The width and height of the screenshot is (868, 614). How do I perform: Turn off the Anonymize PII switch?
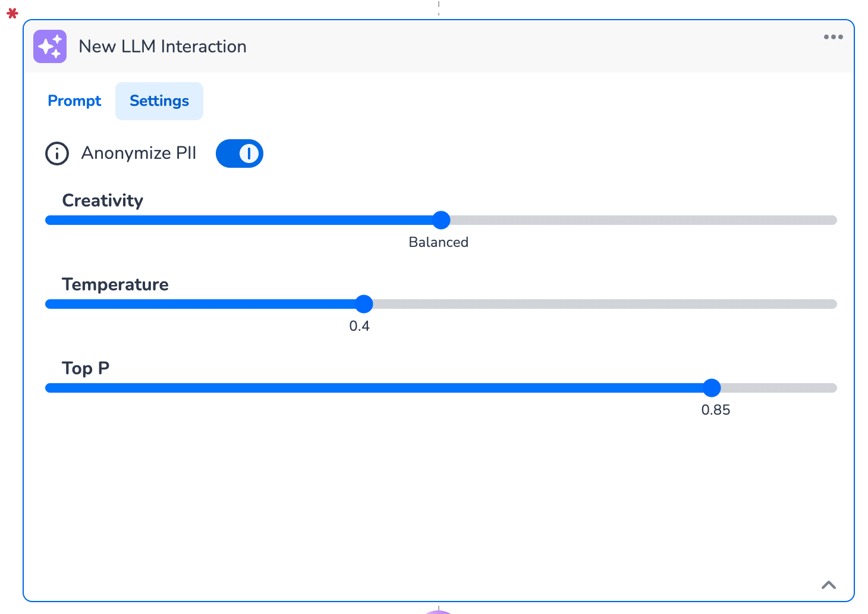point(240,153)
